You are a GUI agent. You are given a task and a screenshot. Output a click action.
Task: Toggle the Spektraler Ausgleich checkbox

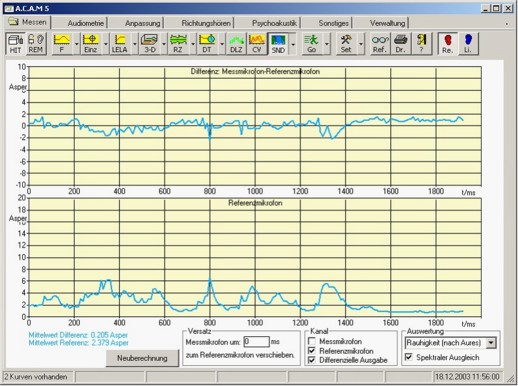tap(409, 357)
